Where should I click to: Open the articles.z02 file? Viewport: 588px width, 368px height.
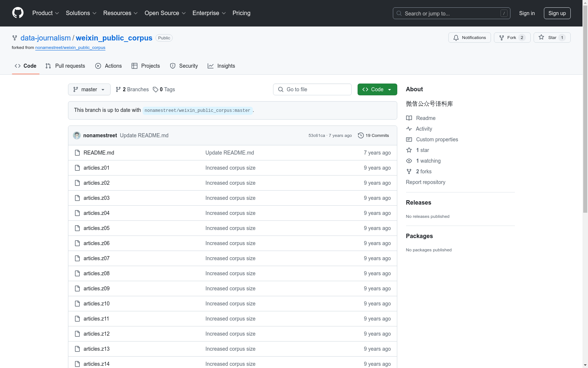(97, 183)
